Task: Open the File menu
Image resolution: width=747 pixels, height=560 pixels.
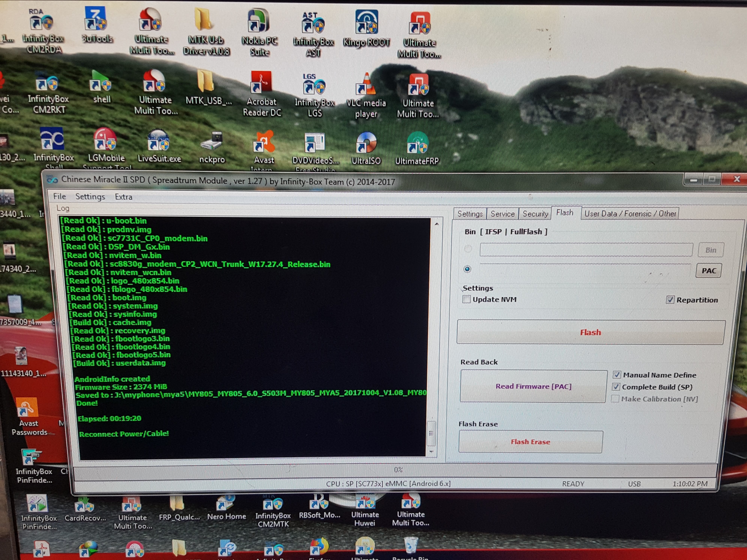Action: pyautogui.click(x=59, y=196)
